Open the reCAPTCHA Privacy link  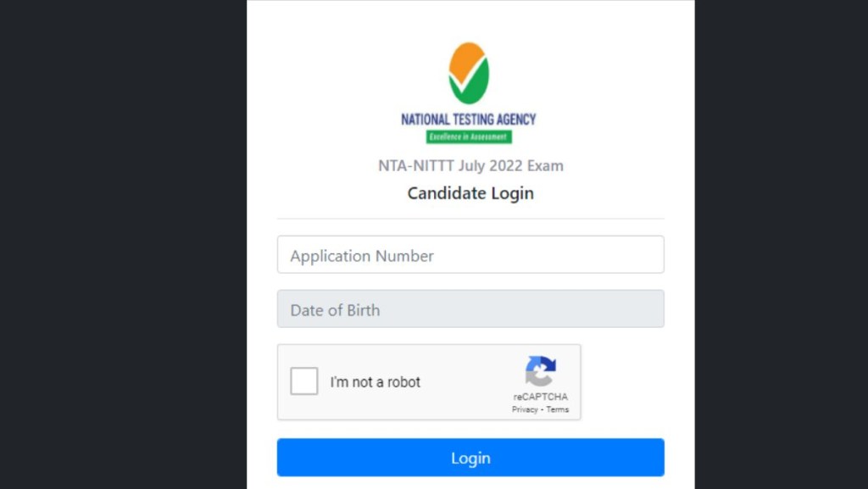pos(526,408)
